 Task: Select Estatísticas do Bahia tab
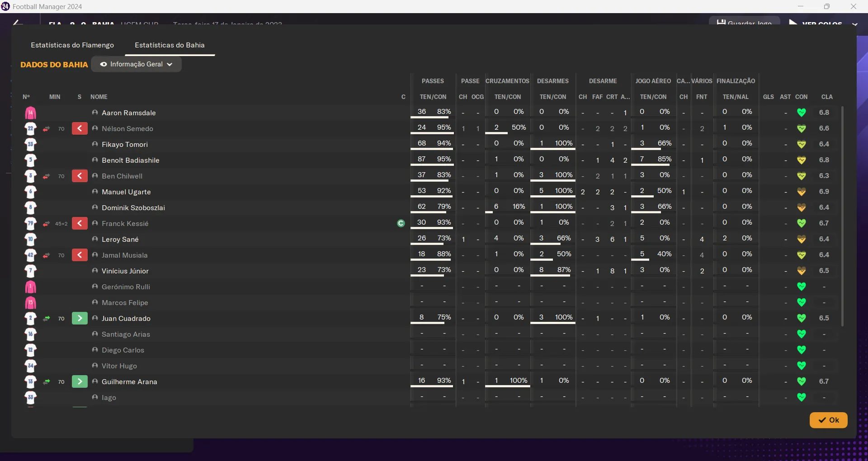coord(170,45)
